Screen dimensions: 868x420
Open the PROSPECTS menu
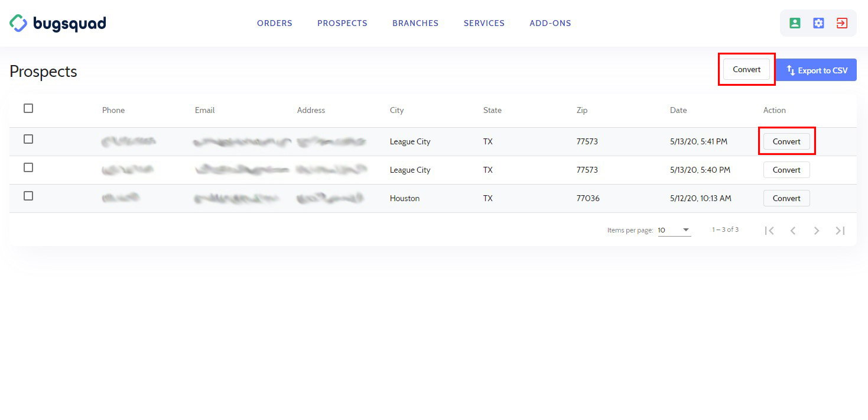click(x=342, y=24)
